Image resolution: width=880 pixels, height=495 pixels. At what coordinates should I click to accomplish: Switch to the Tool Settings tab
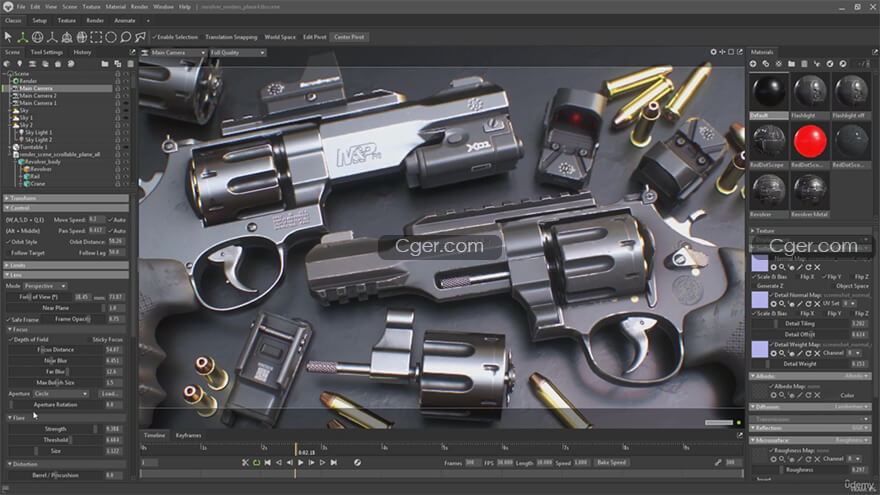click(47, 52)
